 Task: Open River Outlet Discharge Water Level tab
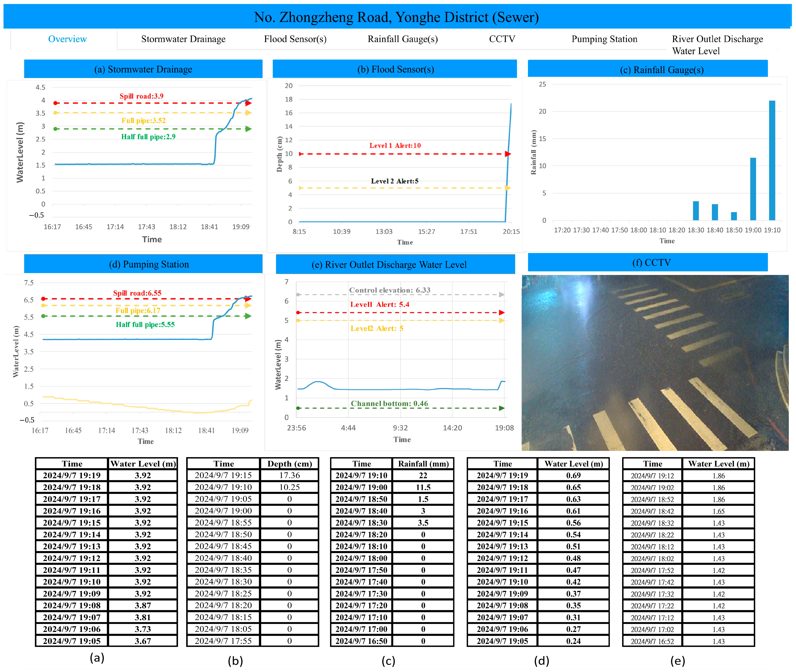[x=717, y=45]
